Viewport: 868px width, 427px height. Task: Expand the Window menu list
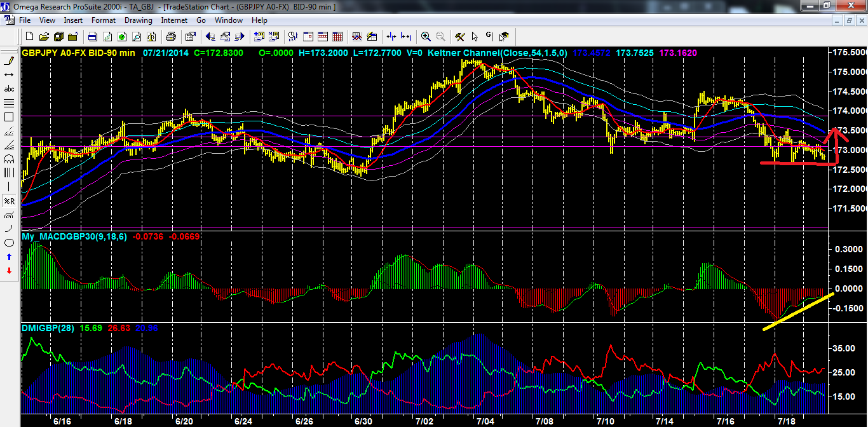(228, 20)
